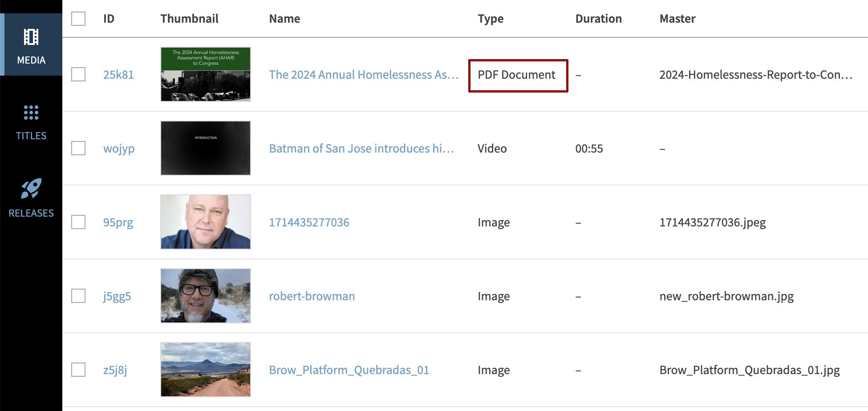868x411 pixels.
Task: Check the row for Brow_Platform_Quebradas_01
Action: tap(78, 369)
